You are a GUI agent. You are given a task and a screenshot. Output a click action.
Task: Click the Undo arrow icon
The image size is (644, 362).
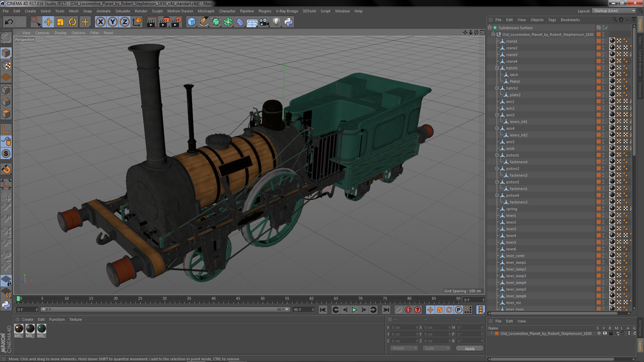pos(9,22)
